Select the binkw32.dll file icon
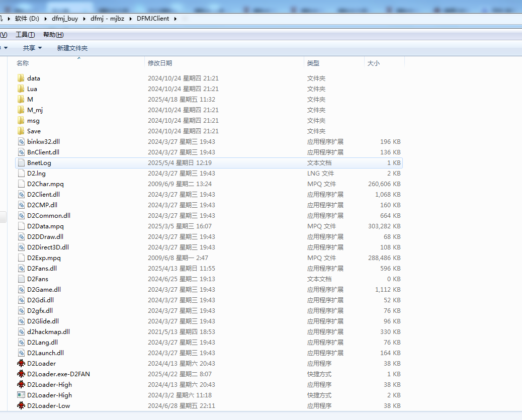522x420 pixels. 21,141
